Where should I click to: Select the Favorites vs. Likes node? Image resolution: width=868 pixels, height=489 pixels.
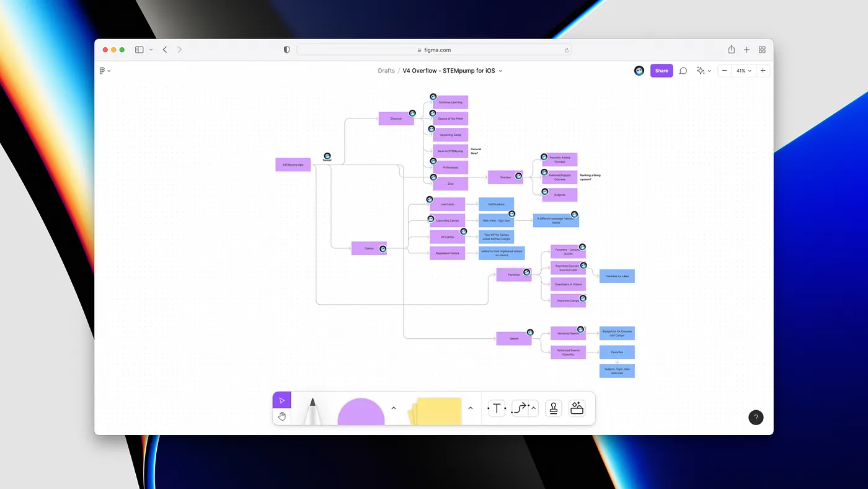tap(617, 276)
